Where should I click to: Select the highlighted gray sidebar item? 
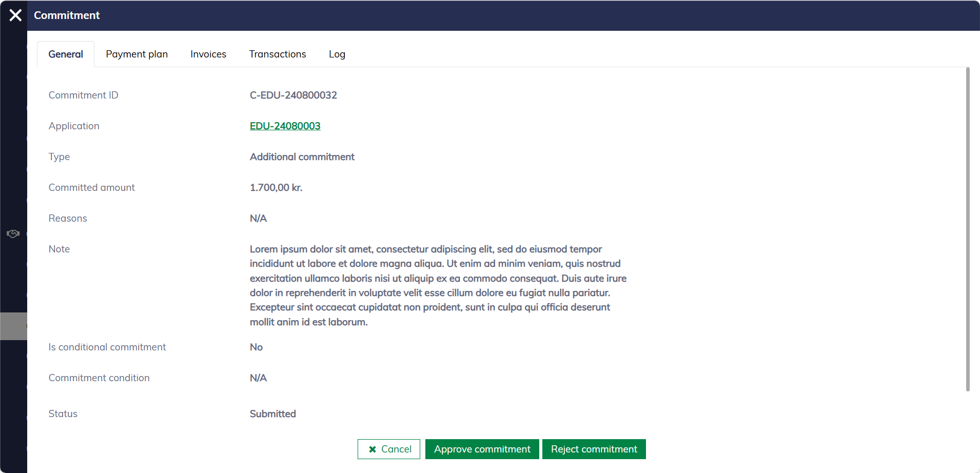(13, 326)
